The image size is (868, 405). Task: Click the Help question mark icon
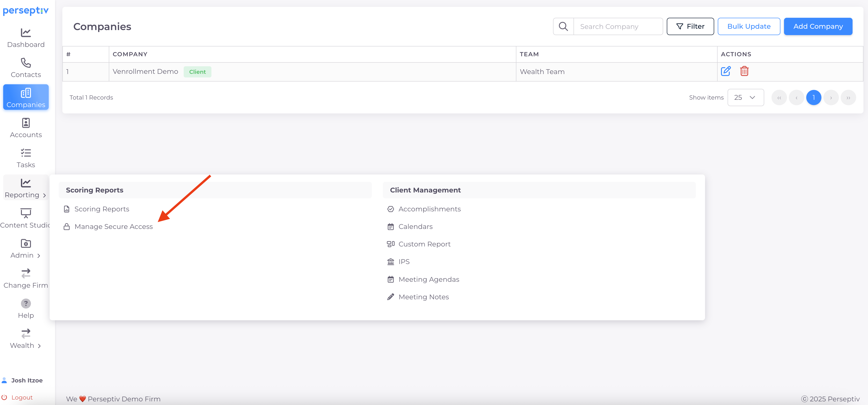point(26,303)
